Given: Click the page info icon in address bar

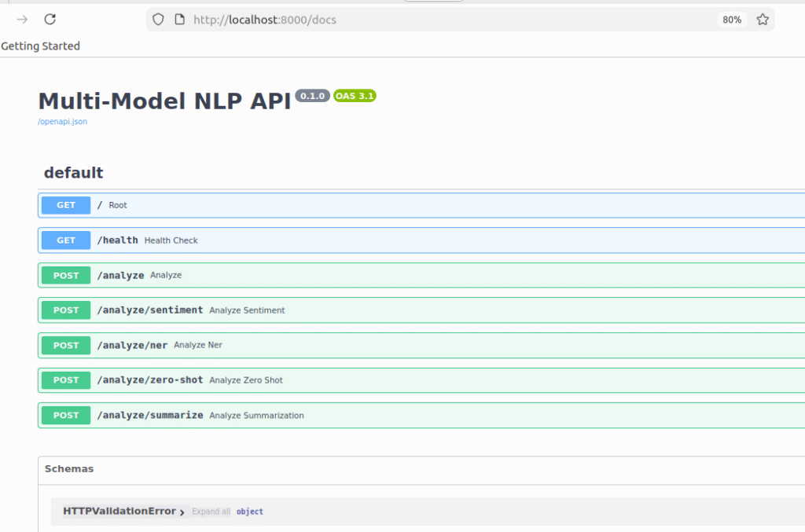Looking at the screenshot, I should 179,20.
